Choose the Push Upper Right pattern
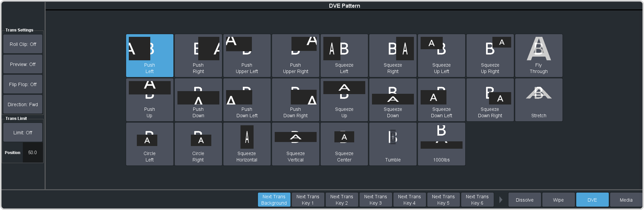Image resolution: width=644 pixels, height=210 pixels. (x=296, y=56)
